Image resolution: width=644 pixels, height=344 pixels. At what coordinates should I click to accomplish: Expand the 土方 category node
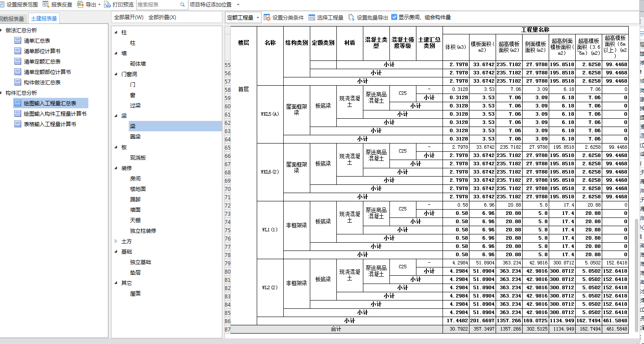click(x=116, y=241)
